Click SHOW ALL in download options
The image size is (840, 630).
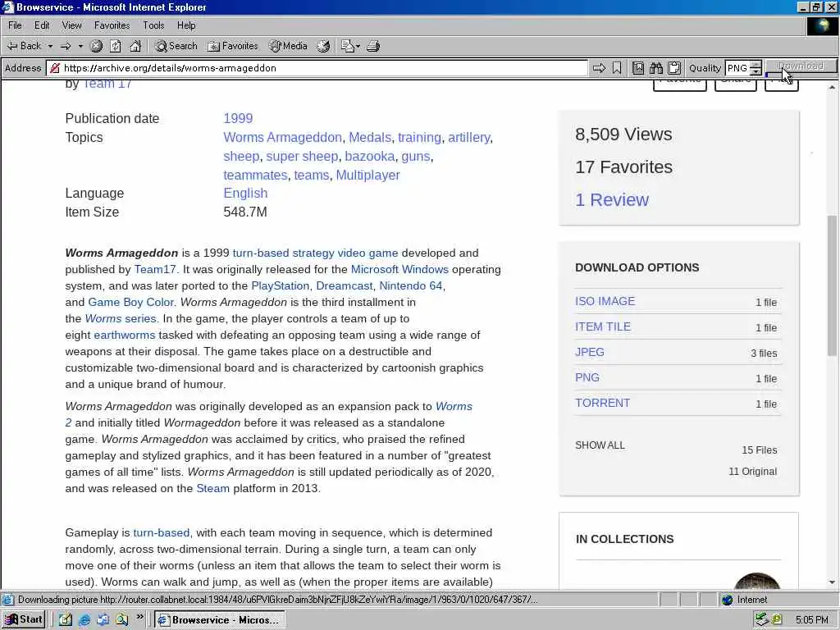tap(600, 445)
